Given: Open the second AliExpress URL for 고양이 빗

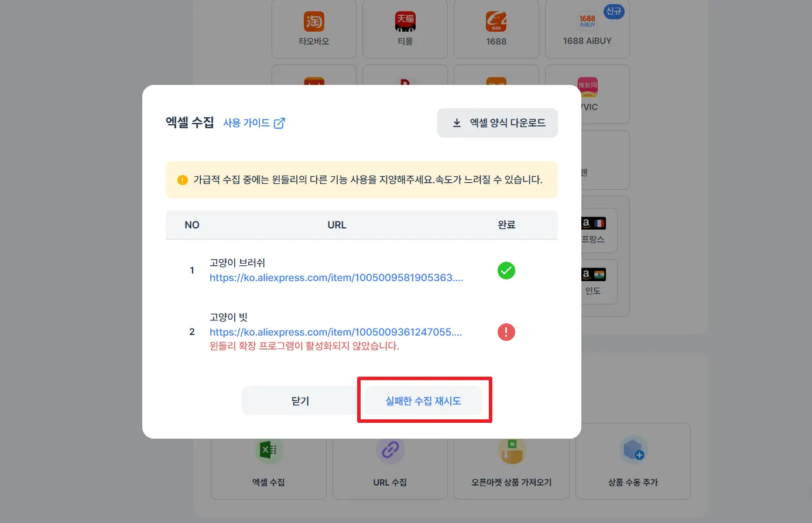Looking at the screenshot, I should coord(335,332).
